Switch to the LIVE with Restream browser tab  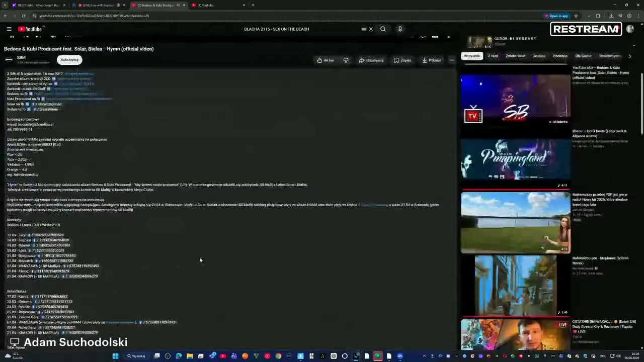tap(98, 5)
